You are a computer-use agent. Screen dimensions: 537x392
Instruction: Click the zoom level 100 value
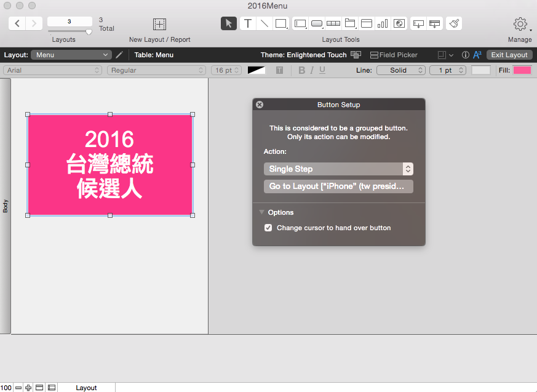point(6,388)
